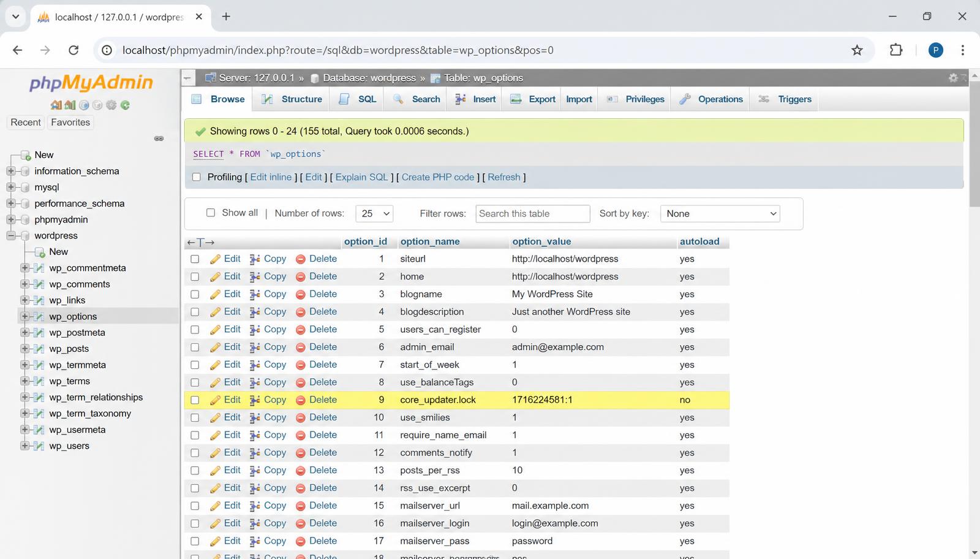Screen dimensions: 980x559
Task: Reload page with browser refresh icon
Action: [73, 50]
